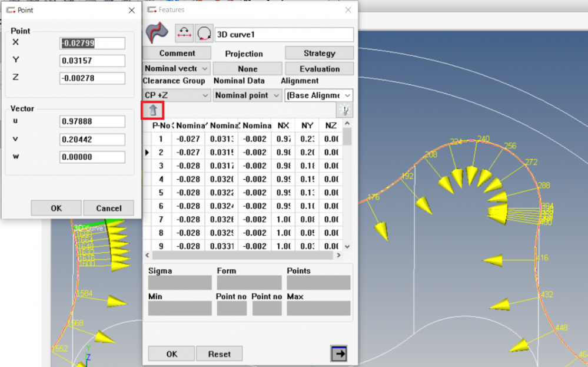Open the Base Alignment dropdown
This screenshot has width=588, height=367.
pos(318,95)
